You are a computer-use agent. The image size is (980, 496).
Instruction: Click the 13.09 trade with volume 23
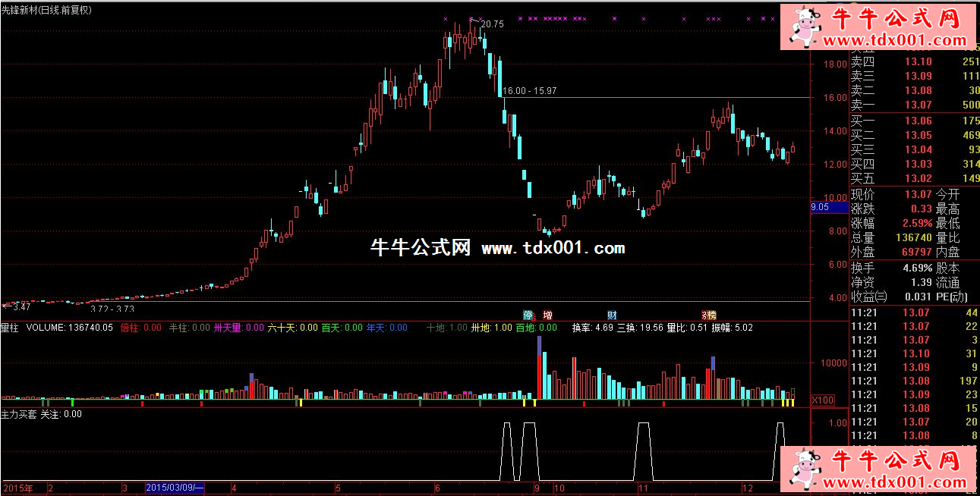tap(914, 394)
